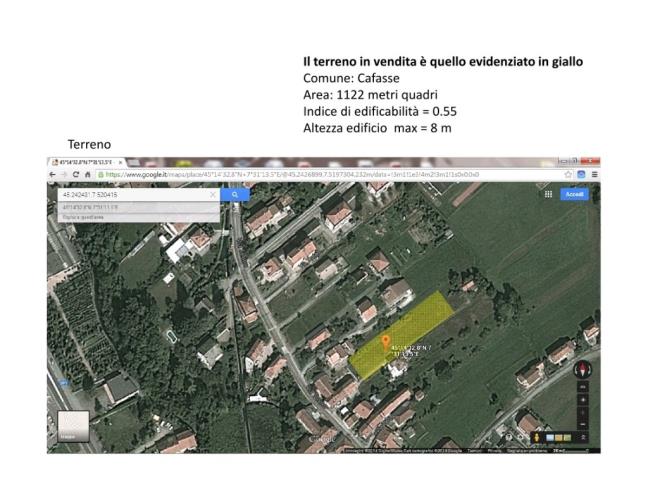The width and height of the screenshot is (648, 492).
Task: Select the Google Maps browser tab
Action: pyautogui.click(x=85, y=162)
